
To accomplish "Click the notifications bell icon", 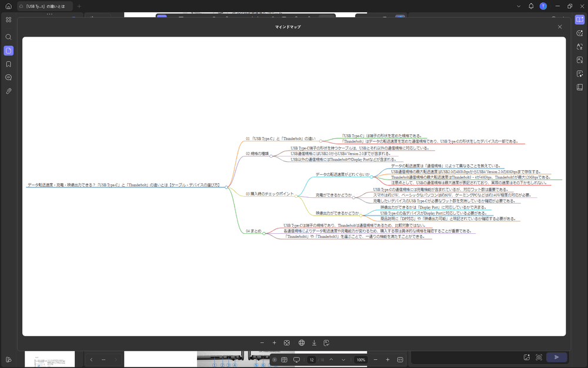I will click(531, 6).
